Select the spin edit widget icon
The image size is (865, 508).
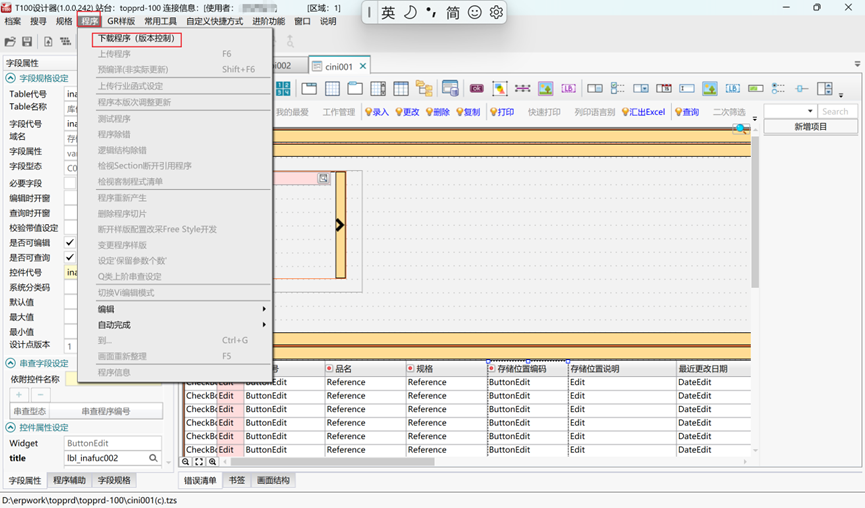825,88
